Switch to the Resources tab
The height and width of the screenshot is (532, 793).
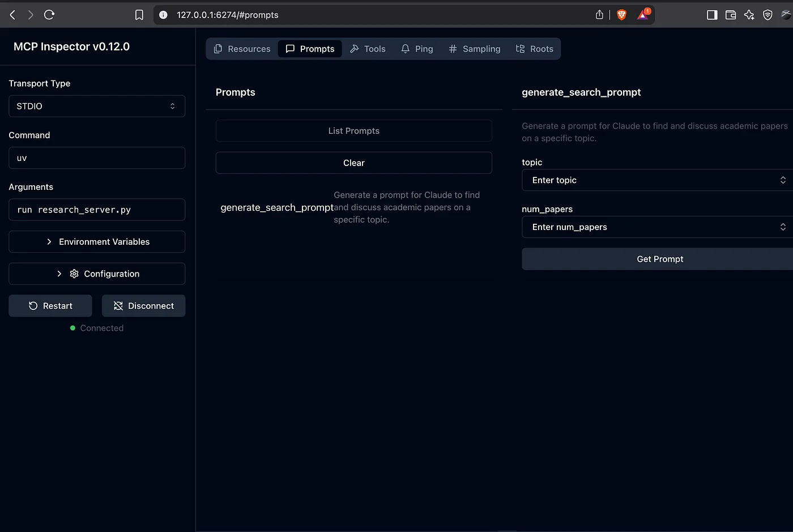point(242,49)
